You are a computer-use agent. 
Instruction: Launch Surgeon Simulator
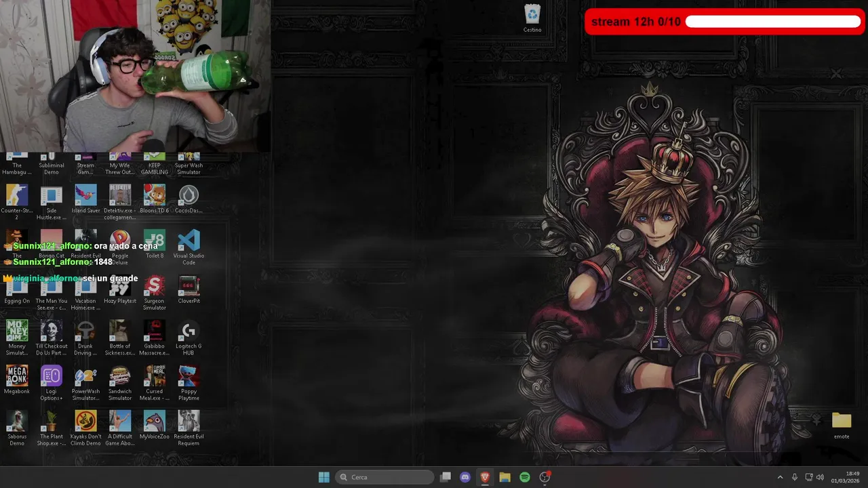point(155,292)
